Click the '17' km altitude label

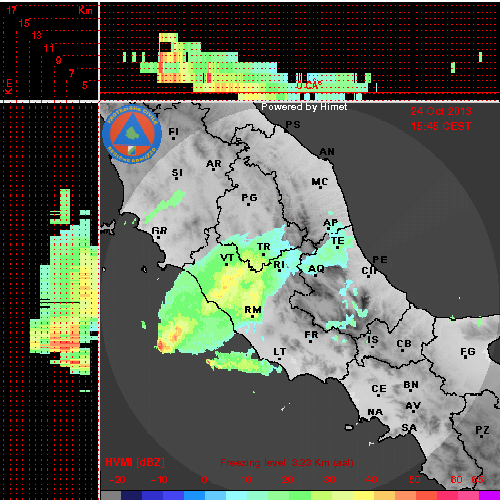click(11, 10)
